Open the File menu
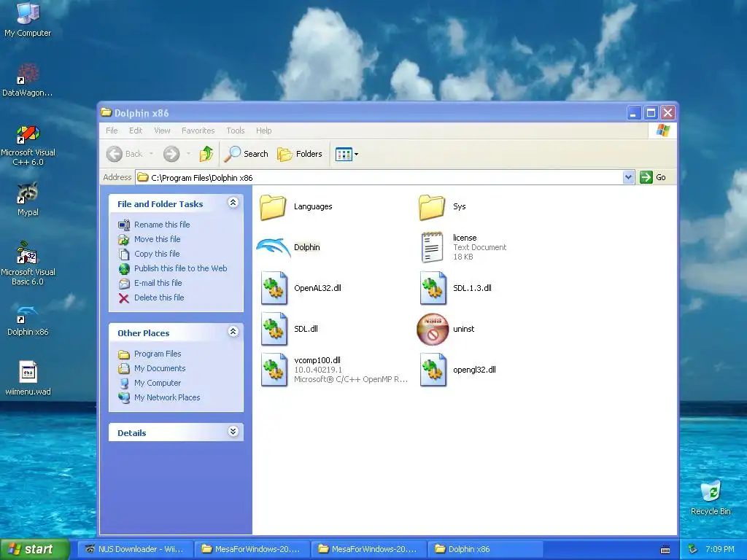The image size is (747, 560). (112, 131)
